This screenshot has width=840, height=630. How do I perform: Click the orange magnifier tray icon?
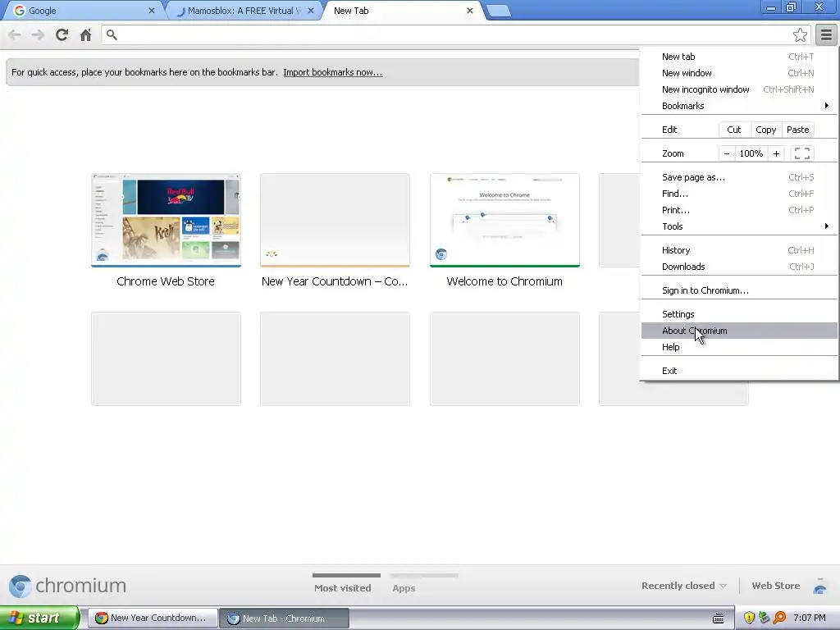(779, 618)
